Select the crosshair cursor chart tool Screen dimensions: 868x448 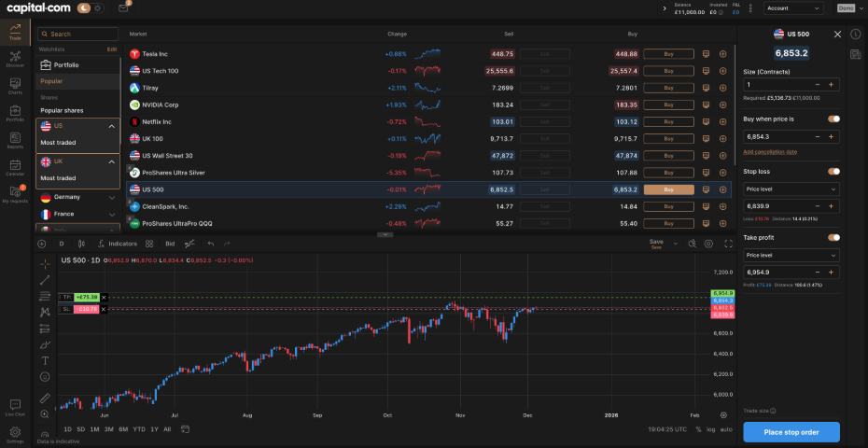(x=46, y=263)
